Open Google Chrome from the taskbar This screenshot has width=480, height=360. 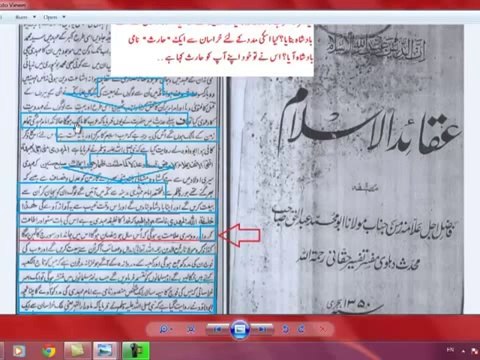point(49,351)
